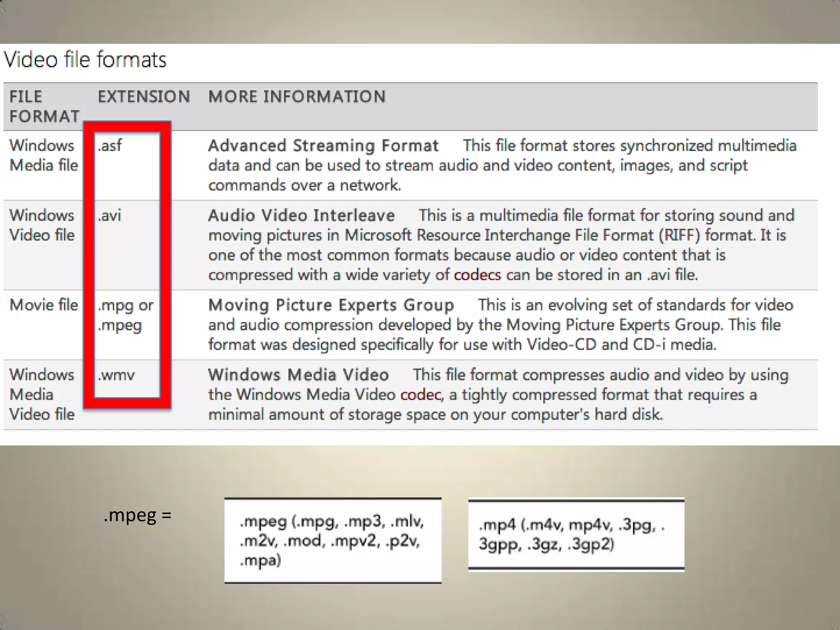Select the '.avi' extension cell
Viewport: 840px width, 630px height.
pos(110,215)
